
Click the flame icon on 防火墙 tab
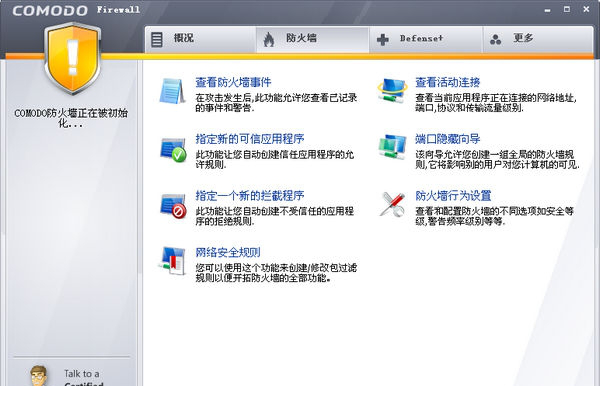click(x=269, y=39)
